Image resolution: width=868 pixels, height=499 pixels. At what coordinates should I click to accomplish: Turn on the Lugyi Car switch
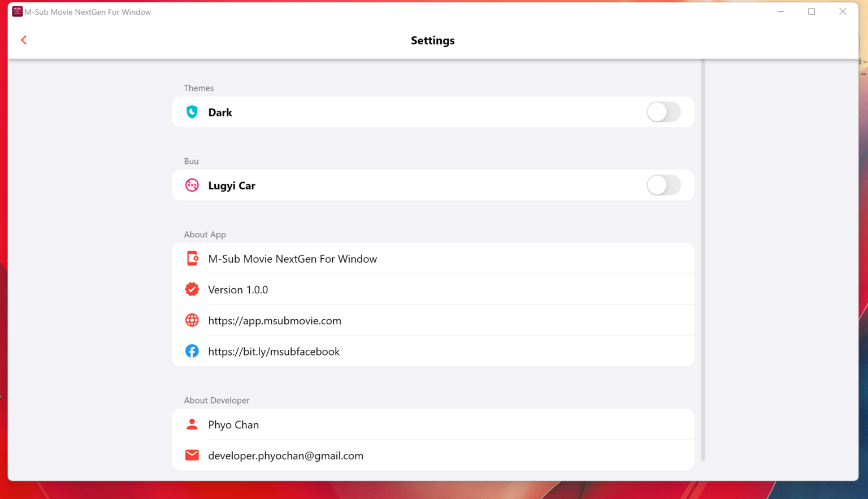(663, 185)
